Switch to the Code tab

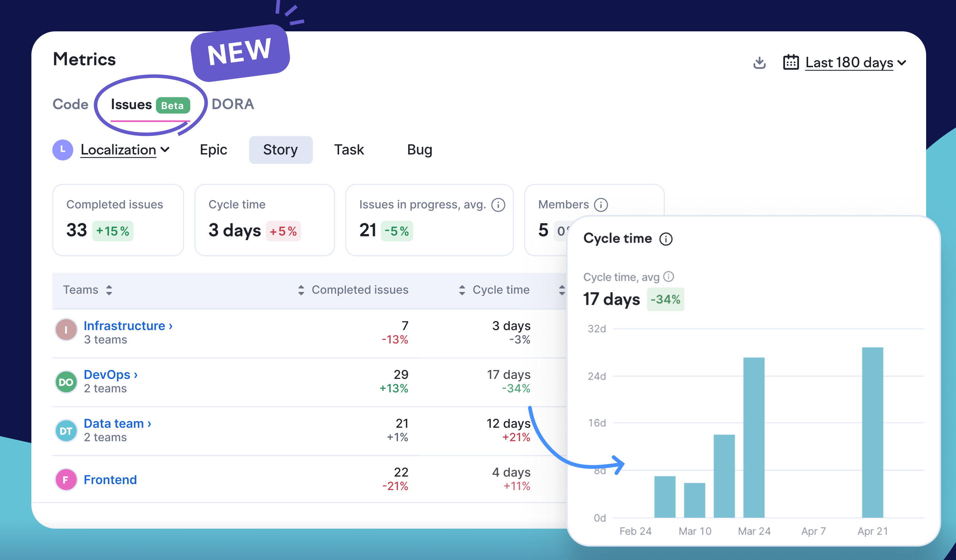tap(70, 104)
